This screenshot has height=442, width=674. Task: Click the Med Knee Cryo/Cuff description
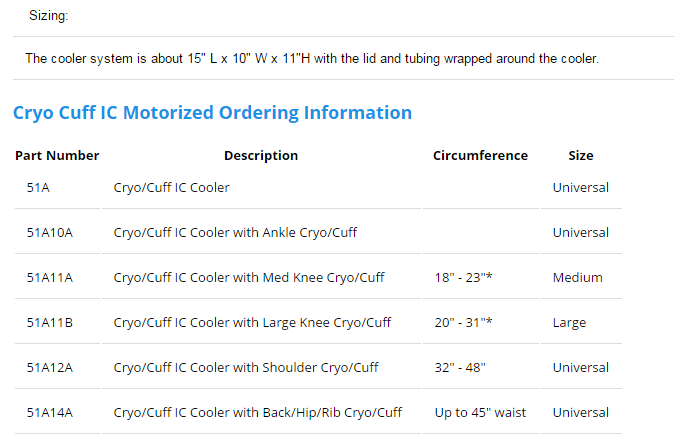pyautogui.click(x=249, y=278)
